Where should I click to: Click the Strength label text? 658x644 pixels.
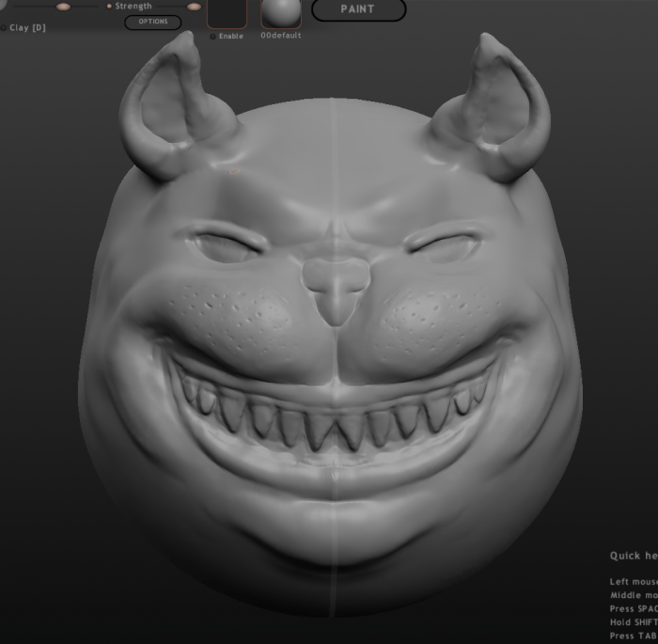pyautogui.click(x=133, y=7)
